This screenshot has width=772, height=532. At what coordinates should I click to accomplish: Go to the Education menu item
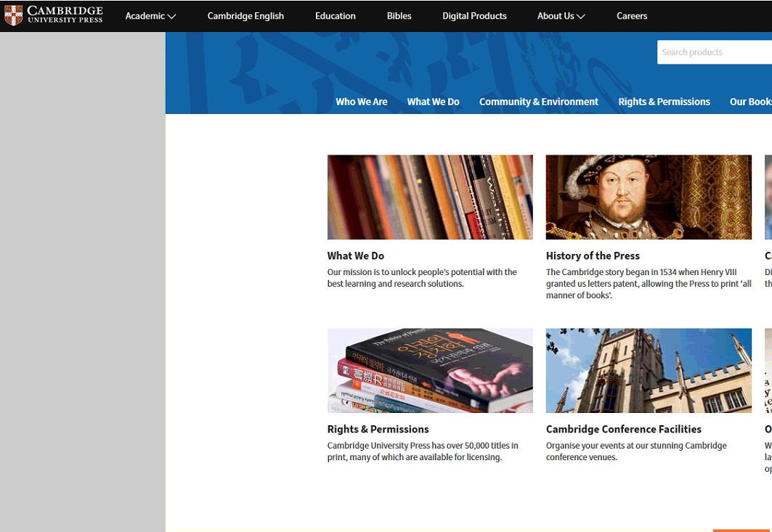pyautogui.click(x=336, y=16)
